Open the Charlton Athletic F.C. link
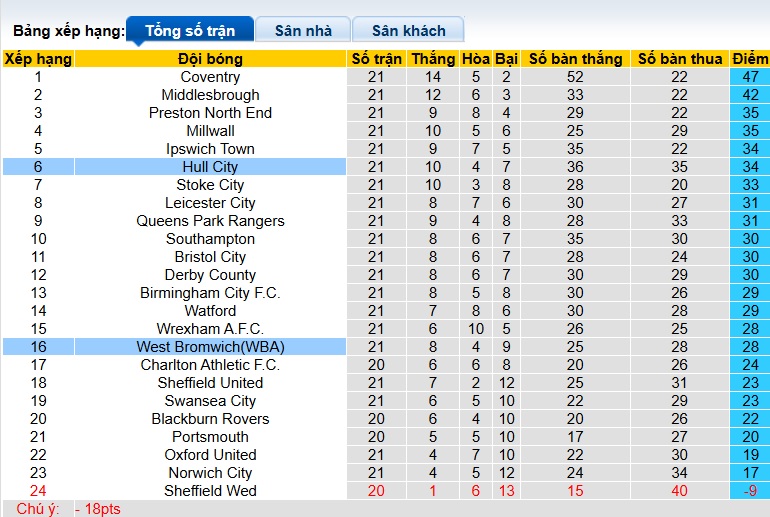Viewport: 770px width, 517px height. point(210,365)
